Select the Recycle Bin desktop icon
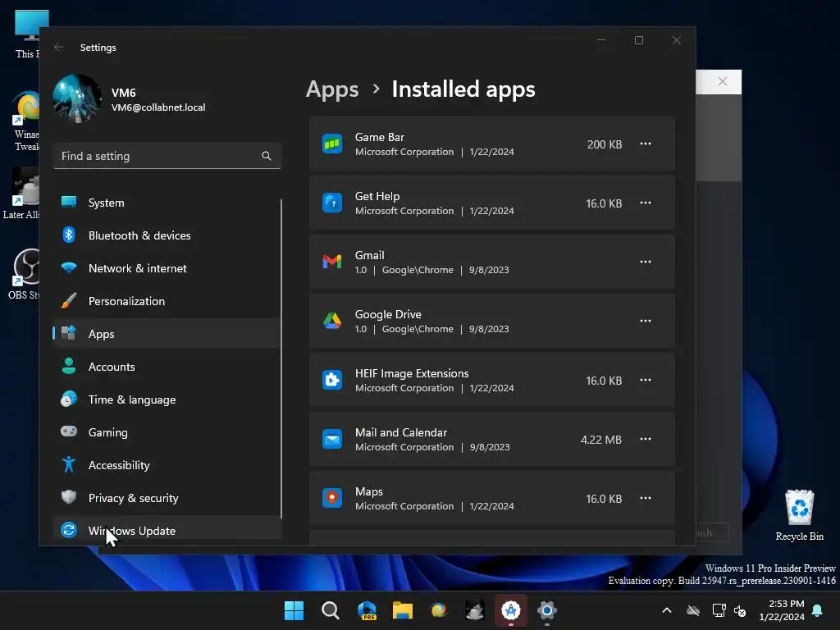840x630 pixels. pos(799,515)
